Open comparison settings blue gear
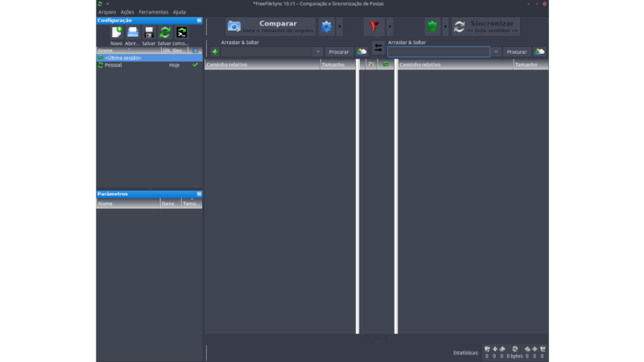644x362 pixels. (x=327, y=27)
